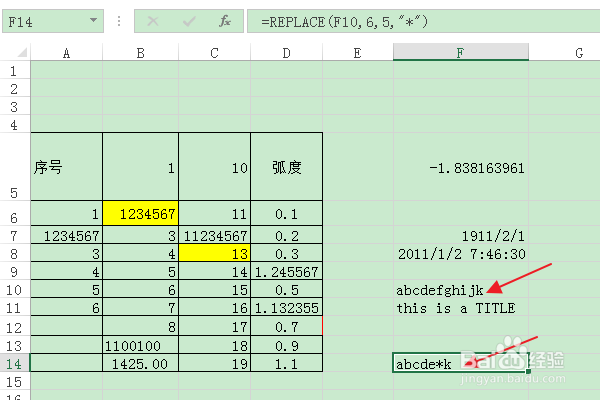Click cell C14 with value 19
The width and height of the screenshot is (600, 400).
[x=214, y=363]
